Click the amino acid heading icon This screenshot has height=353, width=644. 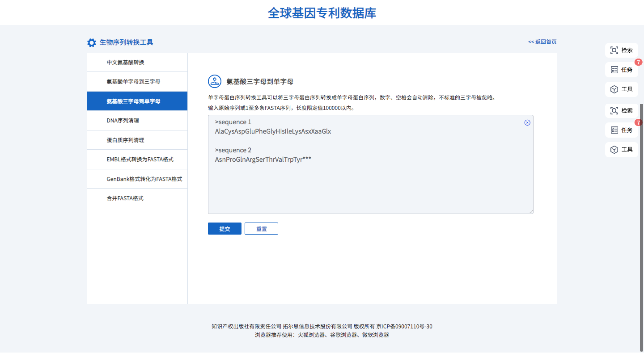pos(215,81)
